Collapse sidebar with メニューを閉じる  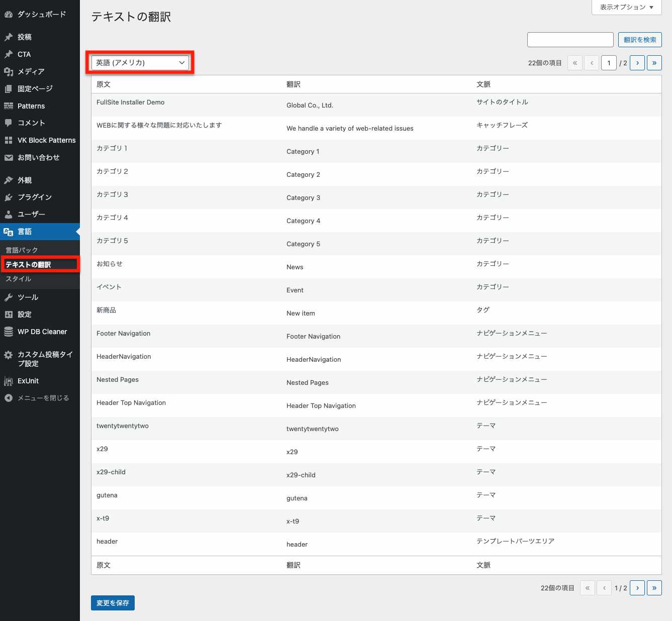[x=38, y=398]
